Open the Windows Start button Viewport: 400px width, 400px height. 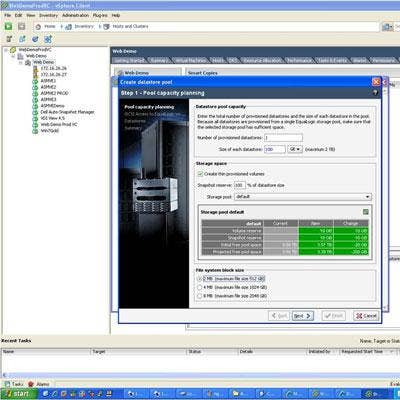(x=19, y=394)
